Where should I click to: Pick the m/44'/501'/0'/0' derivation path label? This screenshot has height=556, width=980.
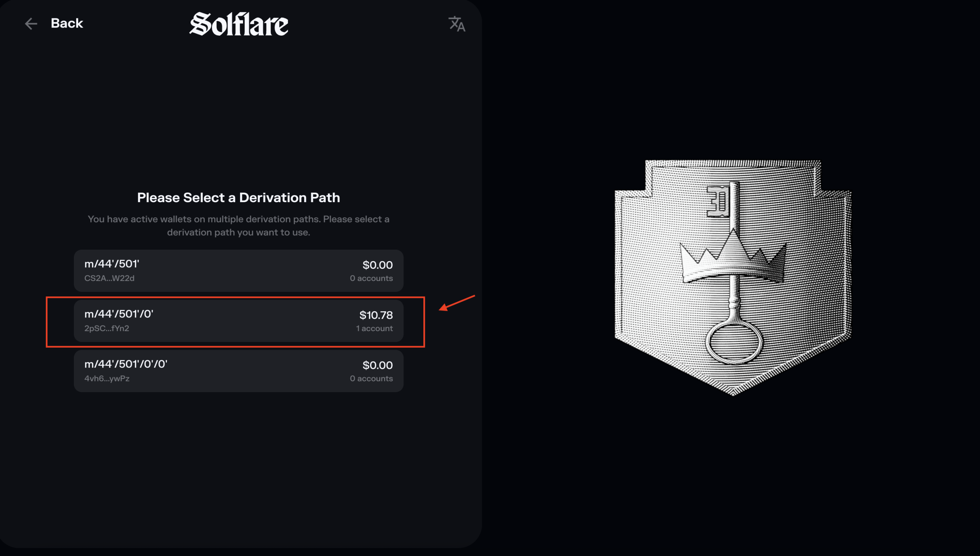[126, 364]
